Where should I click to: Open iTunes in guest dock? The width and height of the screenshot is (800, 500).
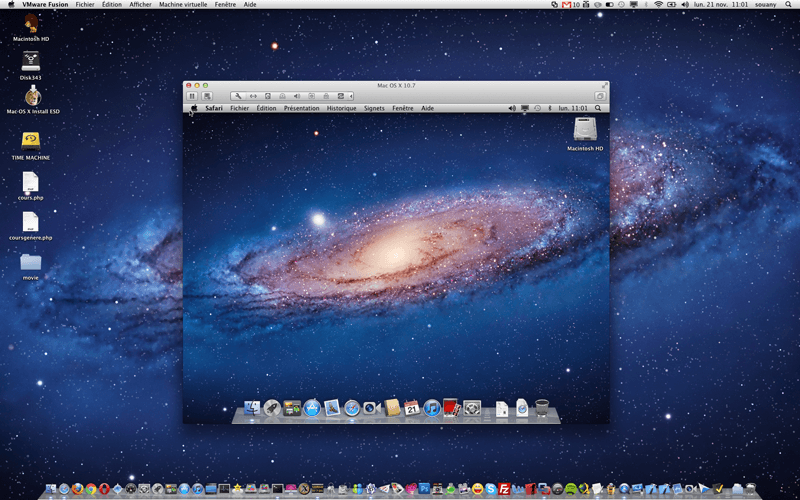click(x=432, y=408)
